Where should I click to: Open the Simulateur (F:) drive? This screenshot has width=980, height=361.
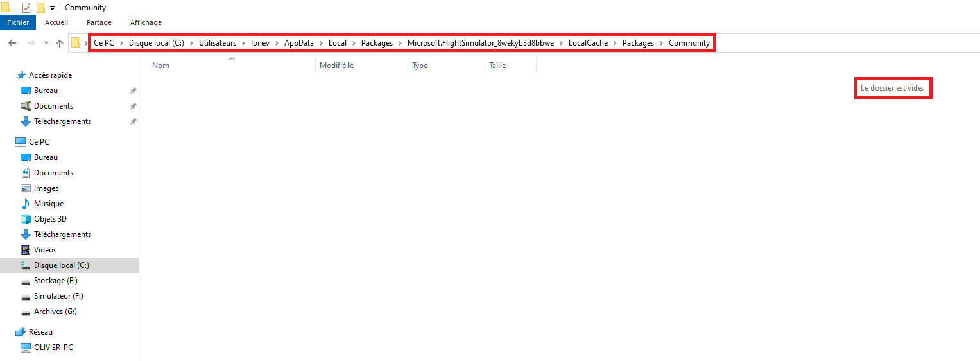58,296
